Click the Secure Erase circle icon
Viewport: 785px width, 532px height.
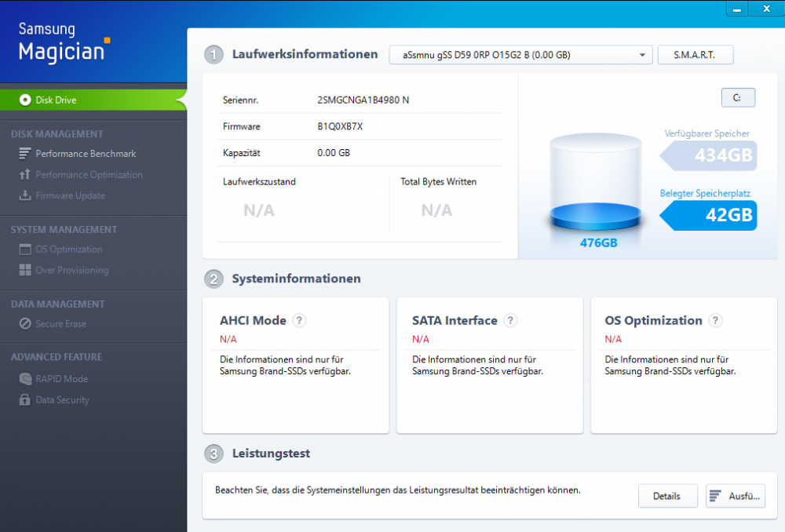pyautogui.click(x=25, y=324)
